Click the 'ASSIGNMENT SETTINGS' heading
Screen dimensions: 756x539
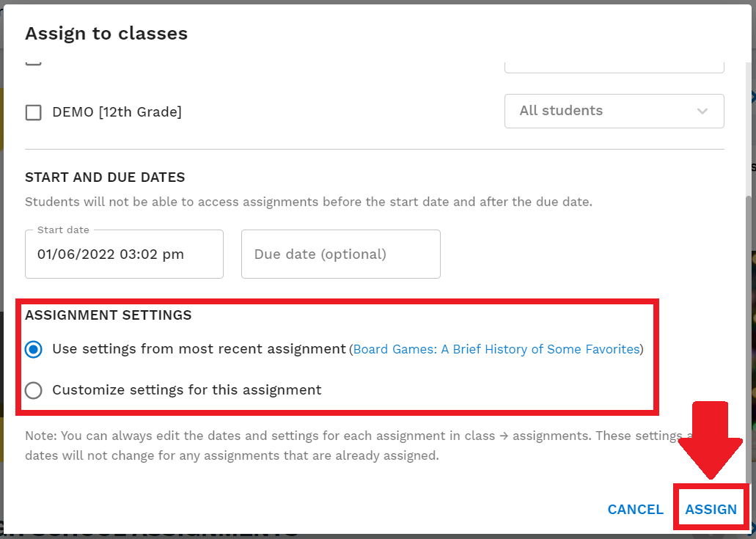pos(109,315)
